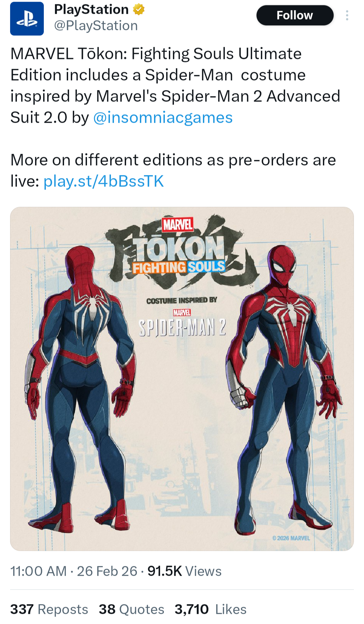Open the PlayStation display name
Screen dimensions: 364x624
(91, 9)
